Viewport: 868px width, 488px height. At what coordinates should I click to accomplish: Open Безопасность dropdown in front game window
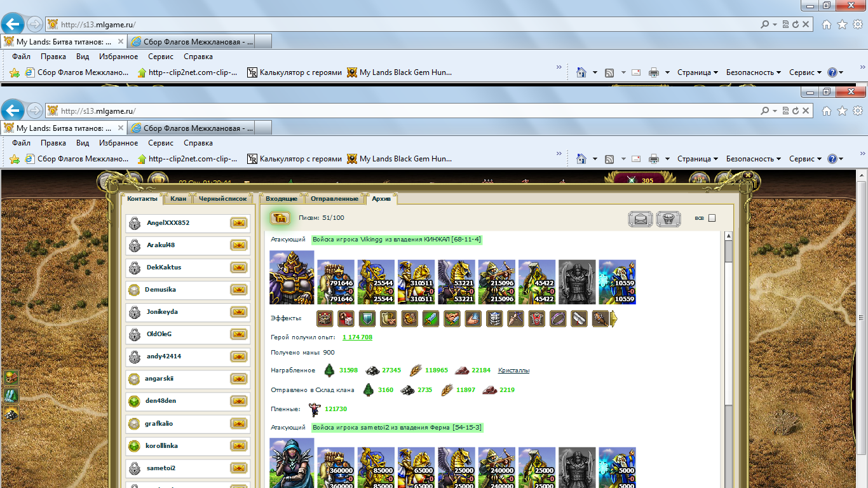pyautogui.click(x=754, y=159)
